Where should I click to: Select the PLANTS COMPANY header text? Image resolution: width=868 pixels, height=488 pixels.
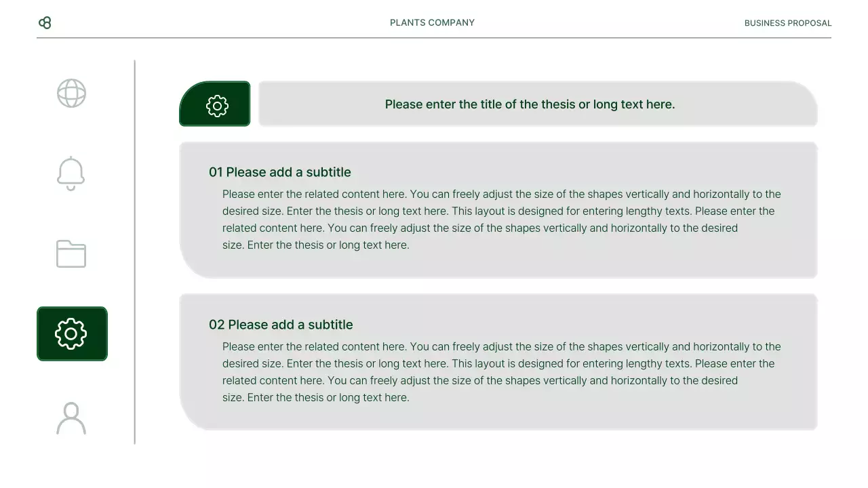[x=432, y=23]
